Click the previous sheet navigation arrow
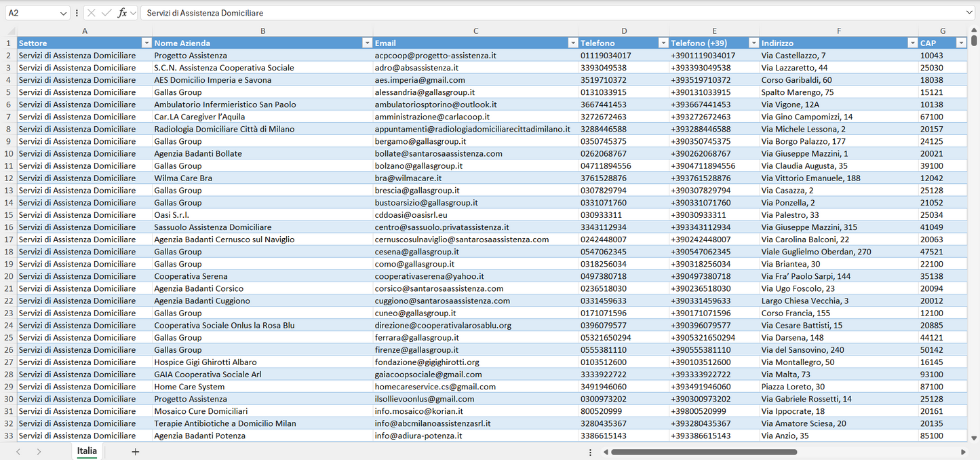The height and width of the screenshot is (460, 980). 18,452
